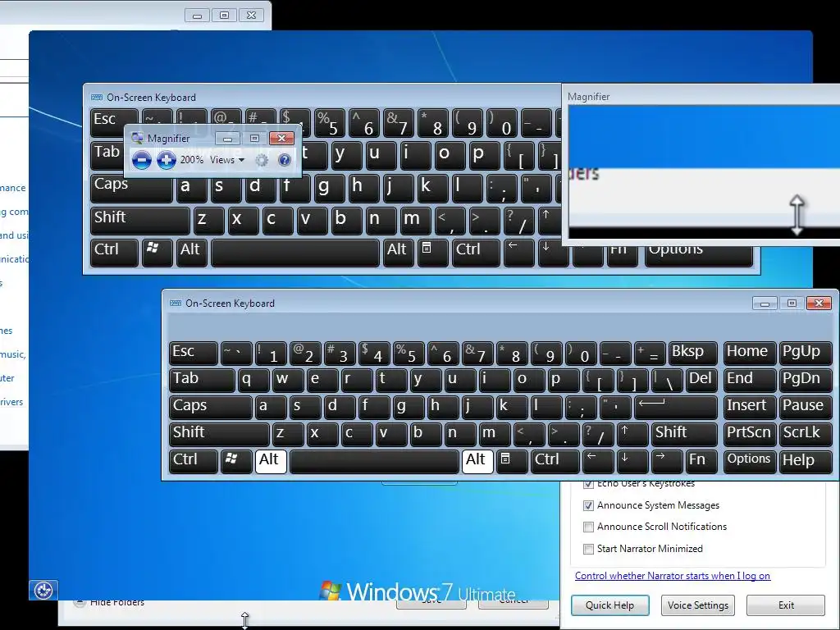Click the space bar on front On-Screen Keyboard
Viewport: 840px width, 630px height.
[x=374, y=461]
